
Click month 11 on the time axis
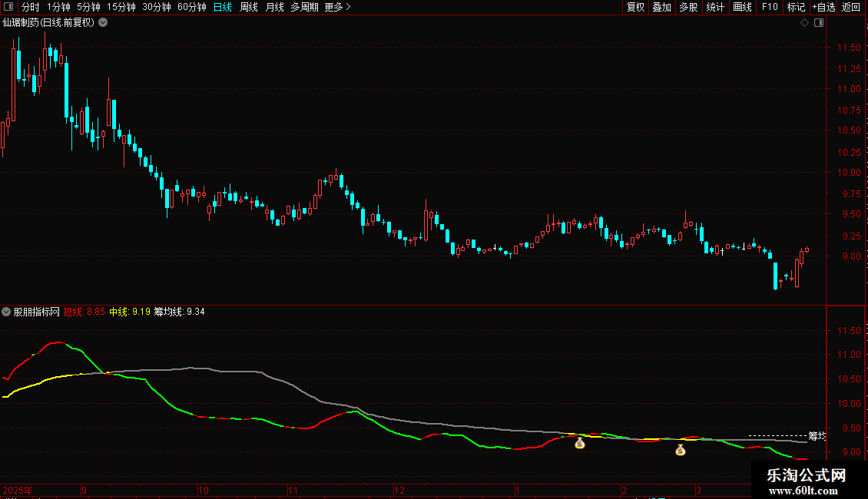(293, 490)
